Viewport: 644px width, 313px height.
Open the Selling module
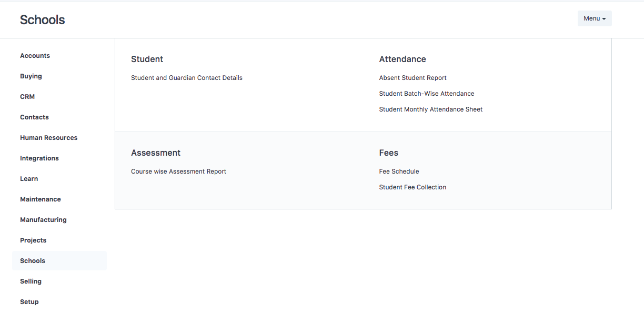(x=31, y=281)
